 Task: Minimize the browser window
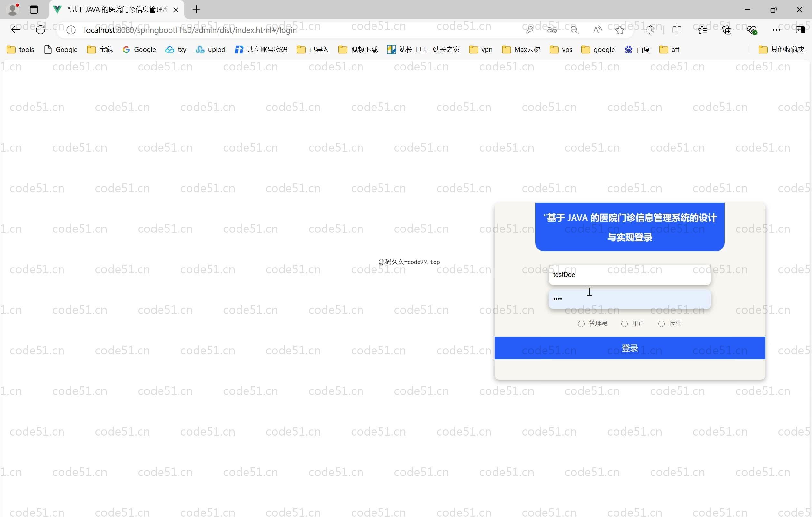747,9
